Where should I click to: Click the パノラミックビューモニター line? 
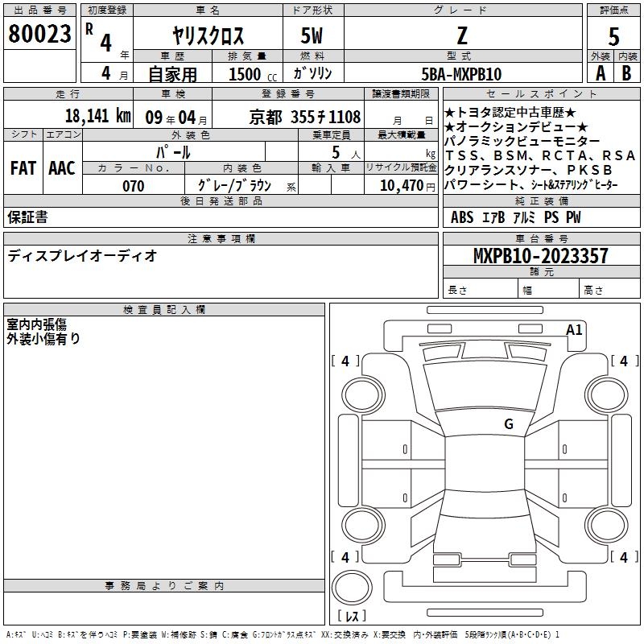tap(522, 142)
